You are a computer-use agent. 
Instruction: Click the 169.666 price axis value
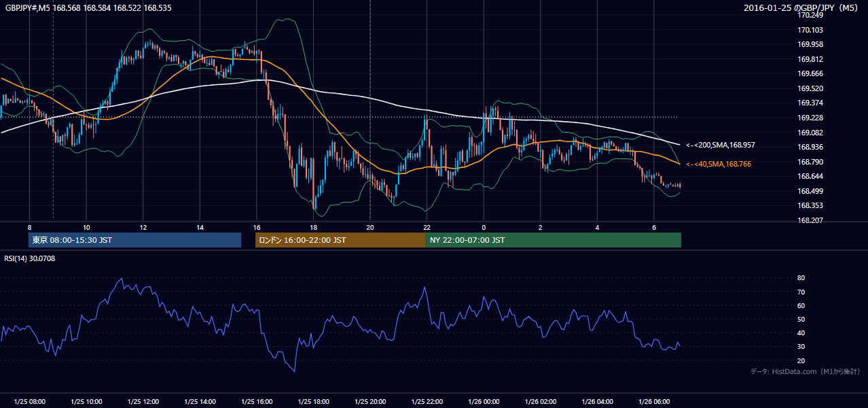(x=810, y=73)
